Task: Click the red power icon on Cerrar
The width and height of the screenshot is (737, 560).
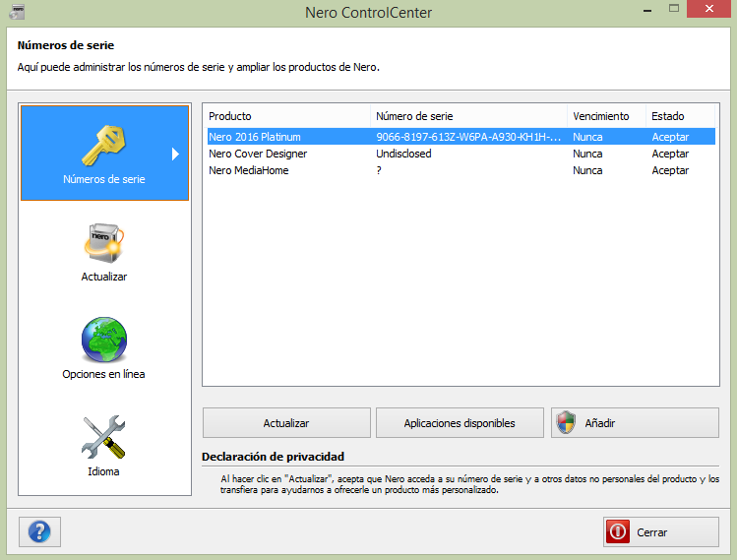Action: 618,531
